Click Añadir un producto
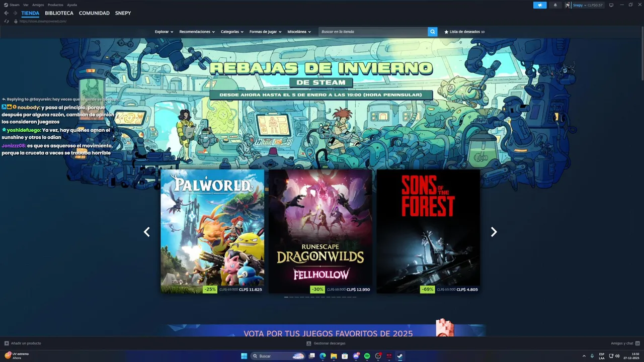644x362 pixels. [x=23, y=343]
